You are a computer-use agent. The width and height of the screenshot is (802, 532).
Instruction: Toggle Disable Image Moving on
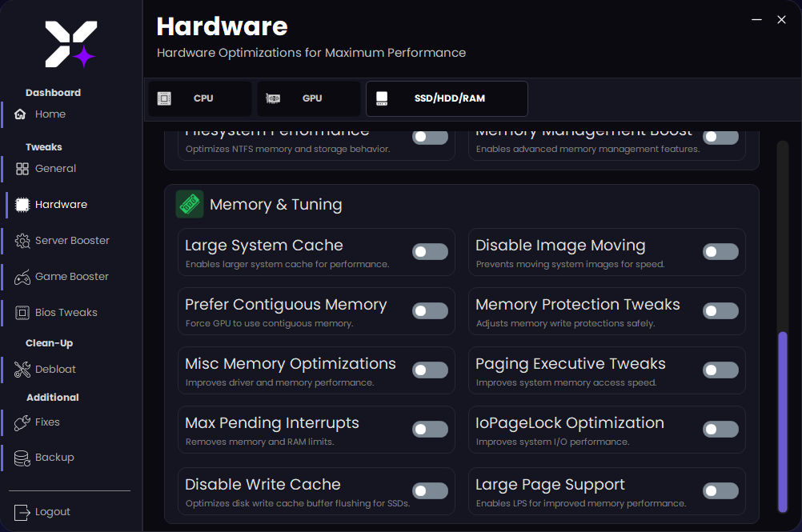pyautogui.click(x=720, y=251)
